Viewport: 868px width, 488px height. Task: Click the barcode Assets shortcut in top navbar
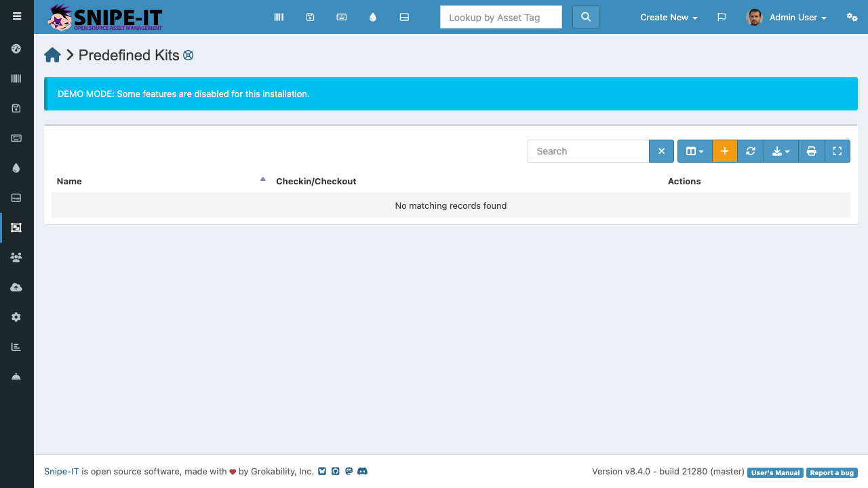(x=279, y=17)
